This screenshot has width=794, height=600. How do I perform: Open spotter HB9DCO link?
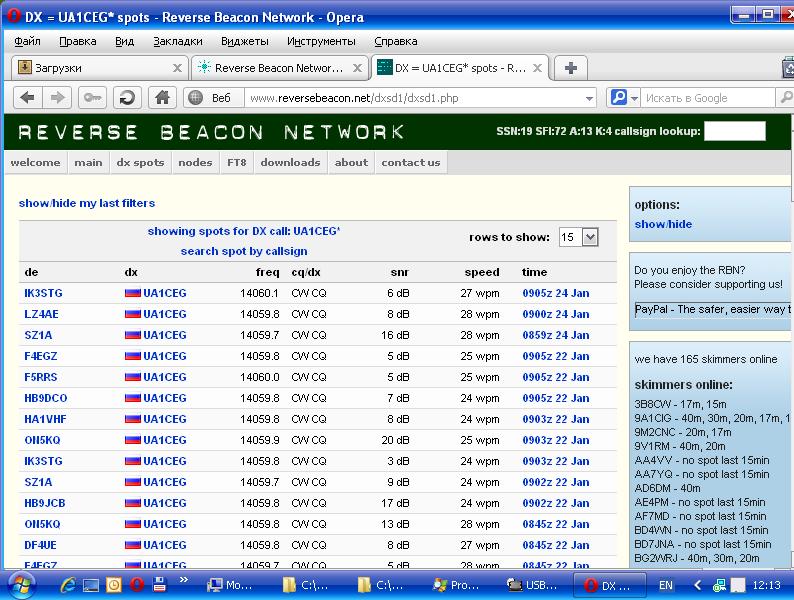pyautogui.click(x=46, y=398)
